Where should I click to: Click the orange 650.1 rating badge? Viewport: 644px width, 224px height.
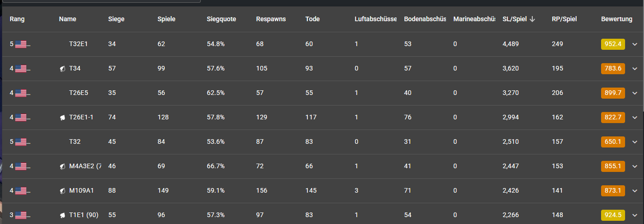(x=613, y=142)
